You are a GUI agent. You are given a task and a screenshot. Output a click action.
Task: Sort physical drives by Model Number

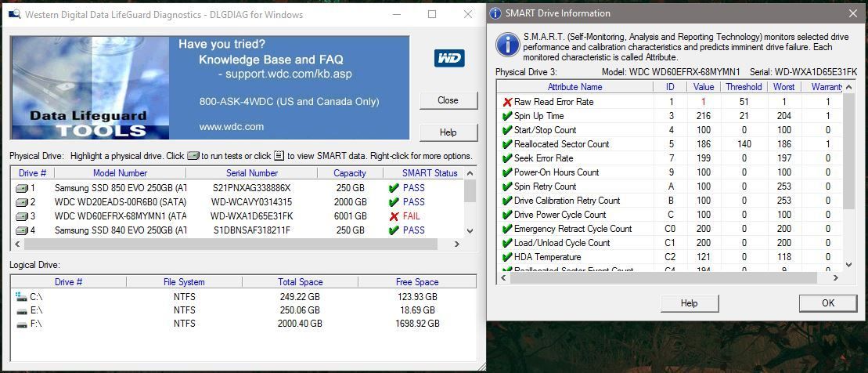[x=120, y=173]
